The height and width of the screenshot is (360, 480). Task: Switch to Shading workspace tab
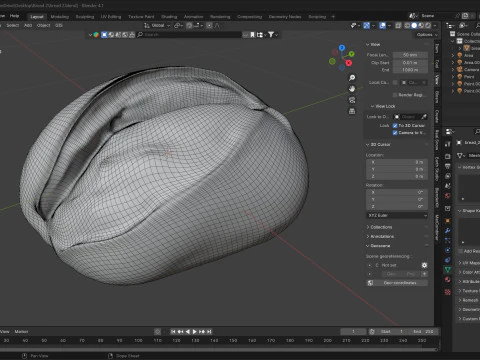tap(169, 17)
